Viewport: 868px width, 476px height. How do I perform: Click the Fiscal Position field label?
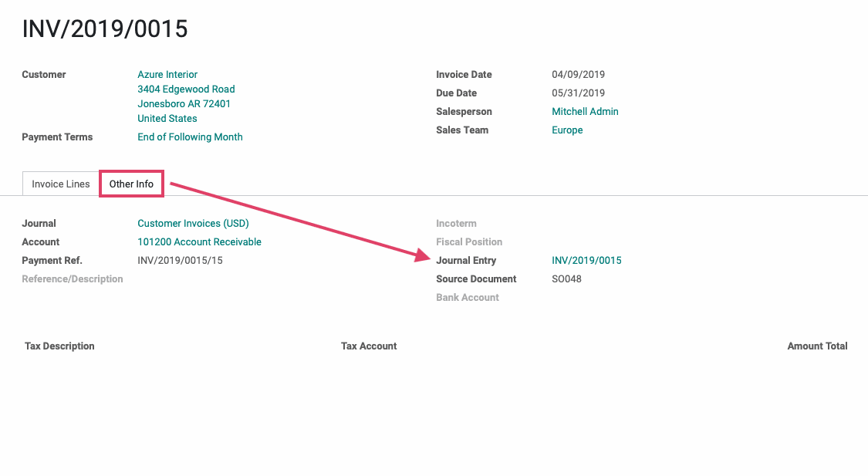click(x=469, y=242)
